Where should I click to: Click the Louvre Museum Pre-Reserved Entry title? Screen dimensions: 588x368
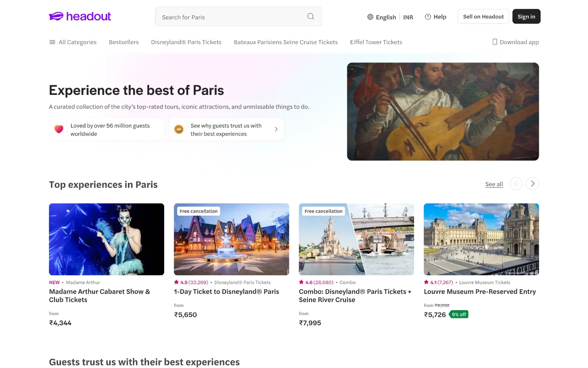point(480,292)
